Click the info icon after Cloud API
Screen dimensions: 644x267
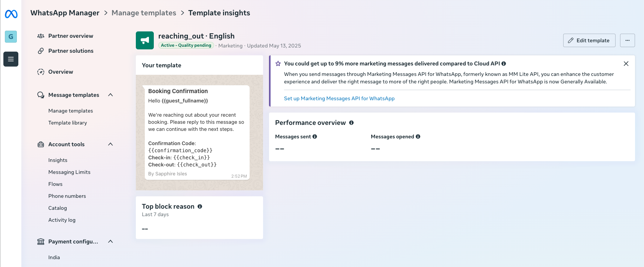tap(504, 64)
